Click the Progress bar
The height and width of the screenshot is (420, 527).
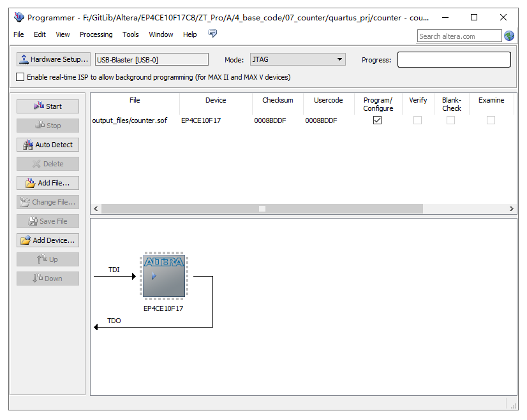point(454,59)
